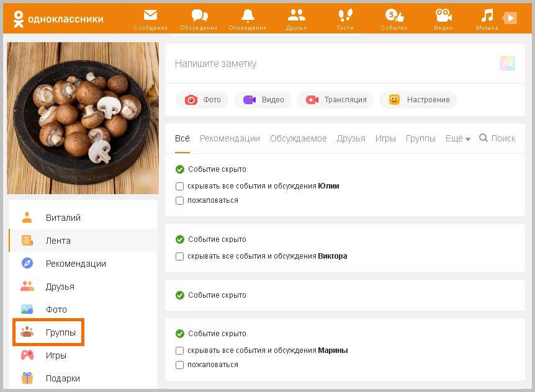
Task: Check hide all events from Виктора
Action: pyautogui.click(x=179, y=256)
